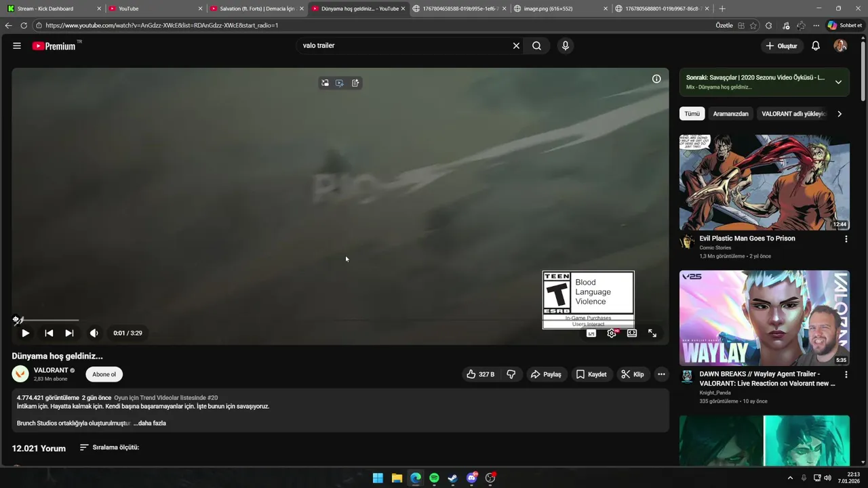Screen dimensions: 868x488
Task: Like the video with 327 B
Action: coord(479,374)
